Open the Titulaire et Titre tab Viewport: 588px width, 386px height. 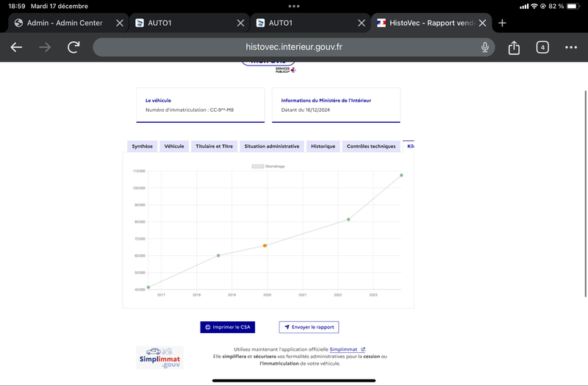(x=214, y=146)
